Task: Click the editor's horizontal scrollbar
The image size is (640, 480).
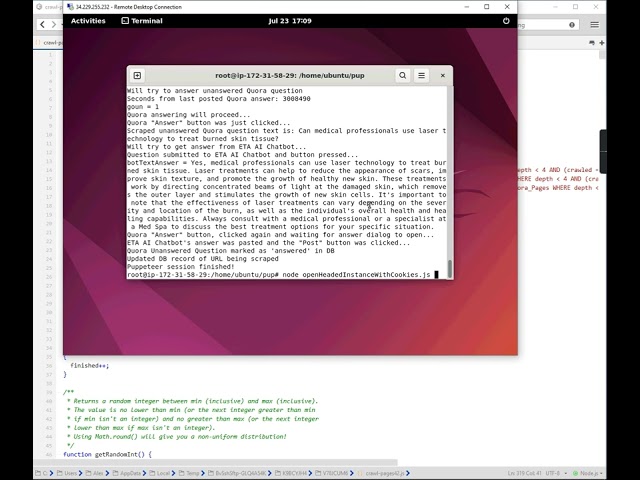Action: coord(216,462)
